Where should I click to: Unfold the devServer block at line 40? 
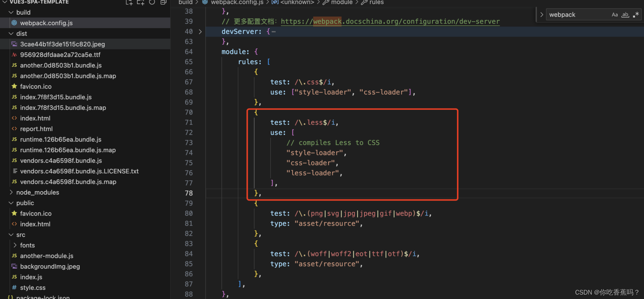pyautogui.click(x=200, y=32)
